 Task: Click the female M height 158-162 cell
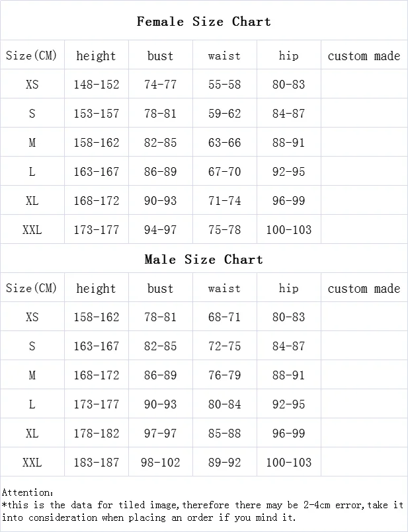tap(97, 142)
